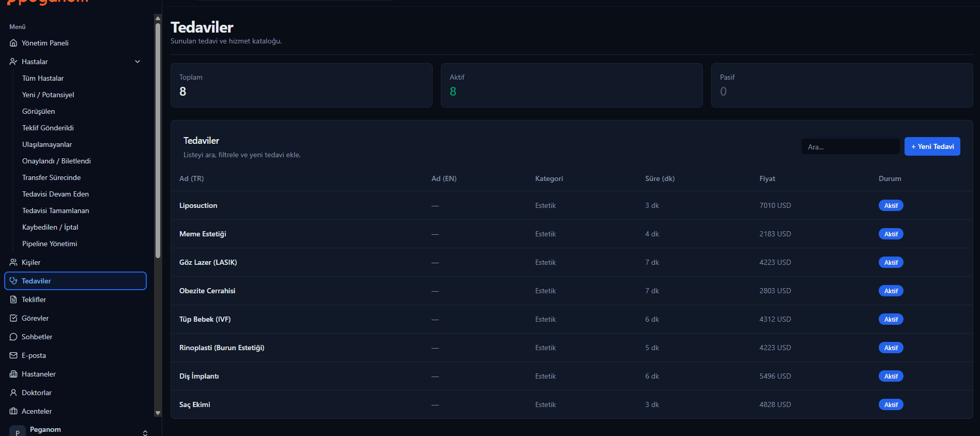Focus the Ara... search field
980x436 pixels.
tap(851, 147)
